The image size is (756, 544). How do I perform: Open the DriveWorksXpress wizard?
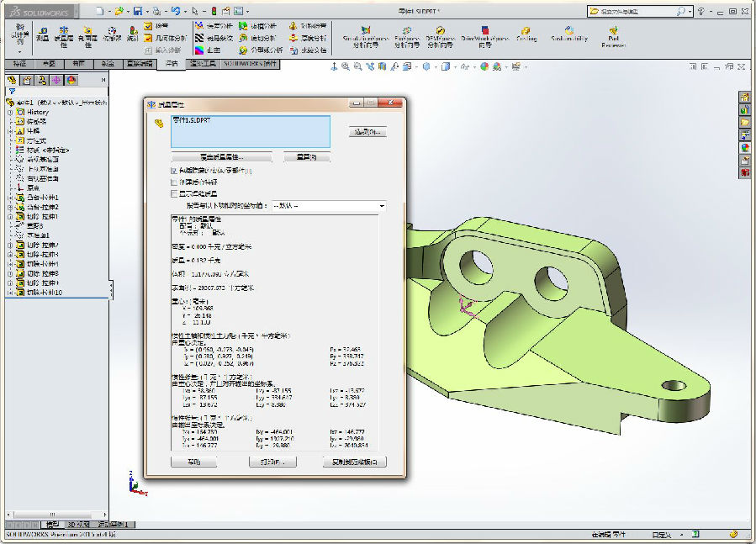tap(485, 33)
